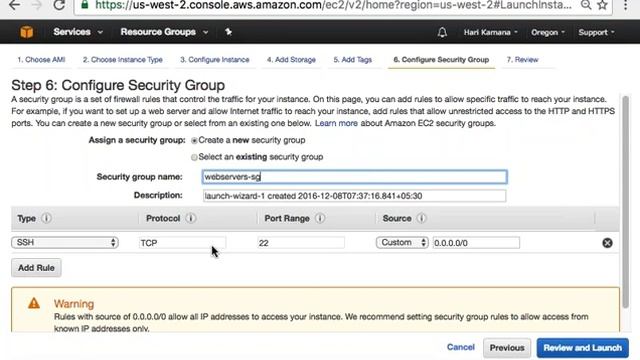Viewport: 640px width, 360px height.
Task: Click the AWS cube logo icon
Action: click(x=27, y=32)
